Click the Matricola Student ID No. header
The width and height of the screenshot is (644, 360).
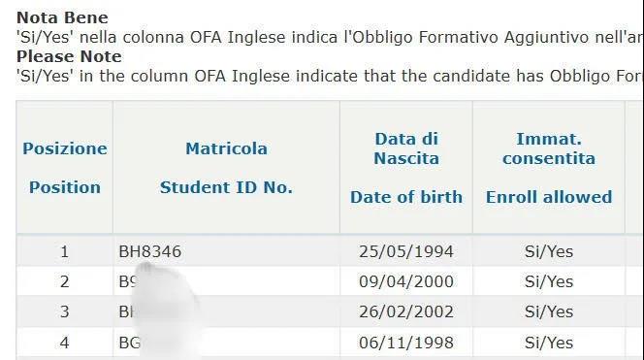click(226, 168)
